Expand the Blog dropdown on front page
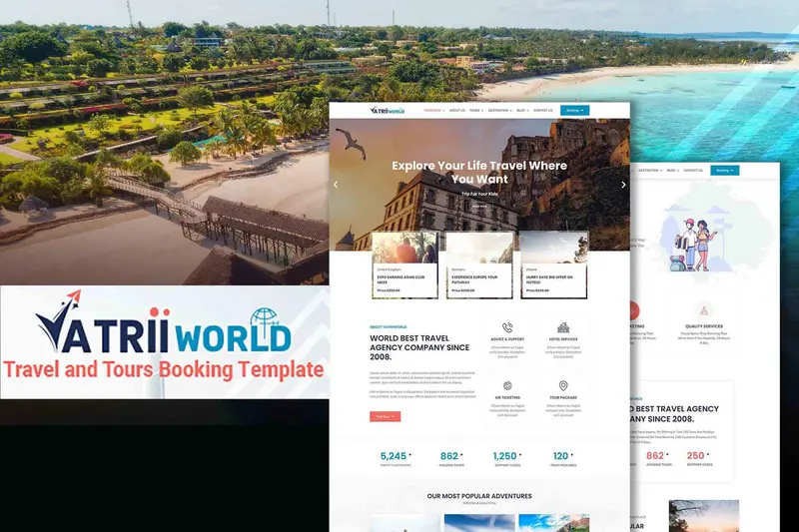 (x=522, y=111)
